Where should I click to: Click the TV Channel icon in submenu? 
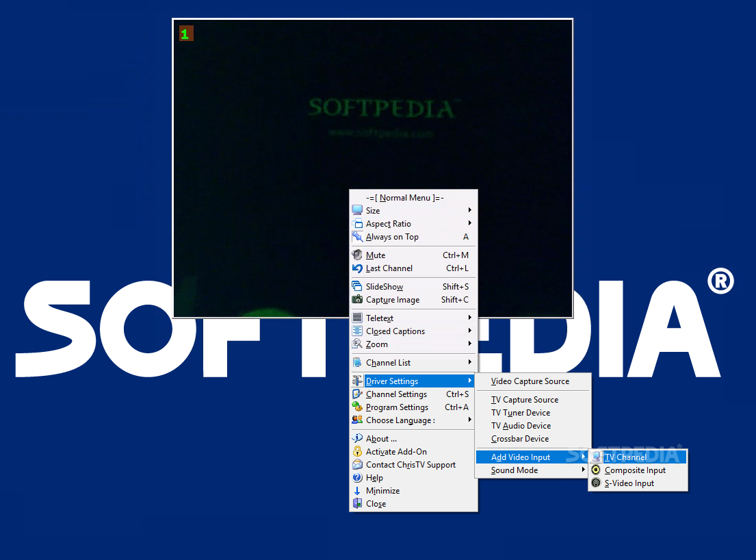click(x=597, y=457)
